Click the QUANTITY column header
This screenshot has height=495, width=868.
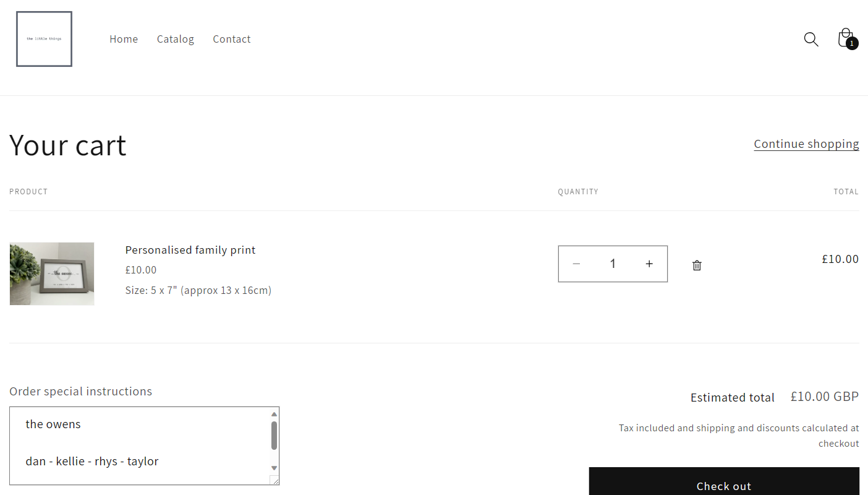[578, 192]
